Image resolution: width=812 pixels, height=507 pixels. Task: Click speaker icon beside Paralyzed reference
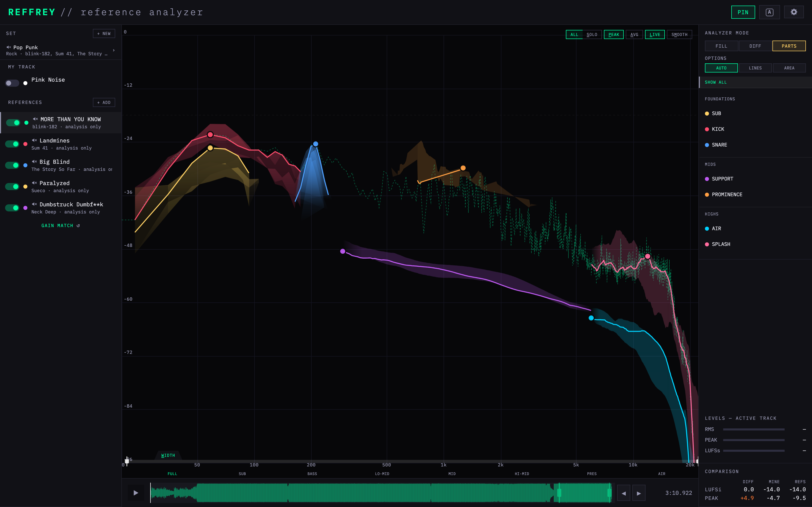[34, 183]
